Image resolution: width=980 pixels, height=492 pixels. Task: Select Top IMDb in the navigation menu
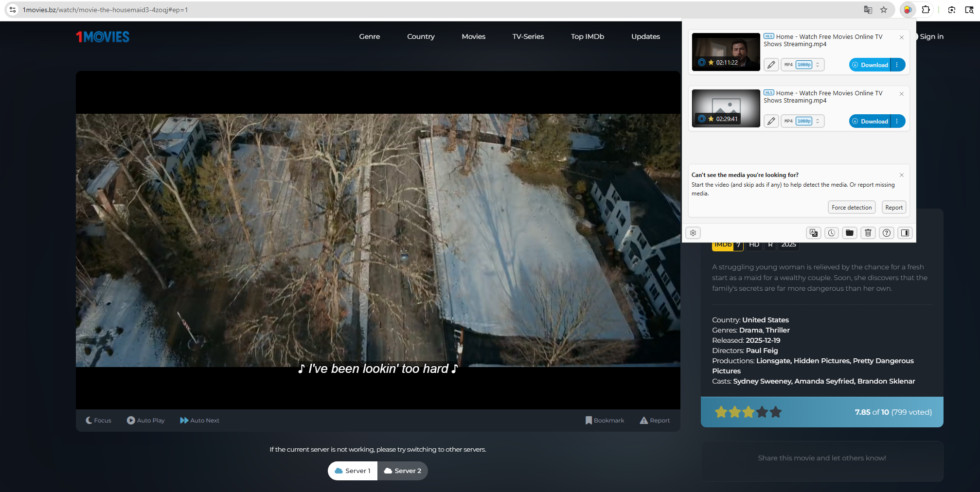587,36
